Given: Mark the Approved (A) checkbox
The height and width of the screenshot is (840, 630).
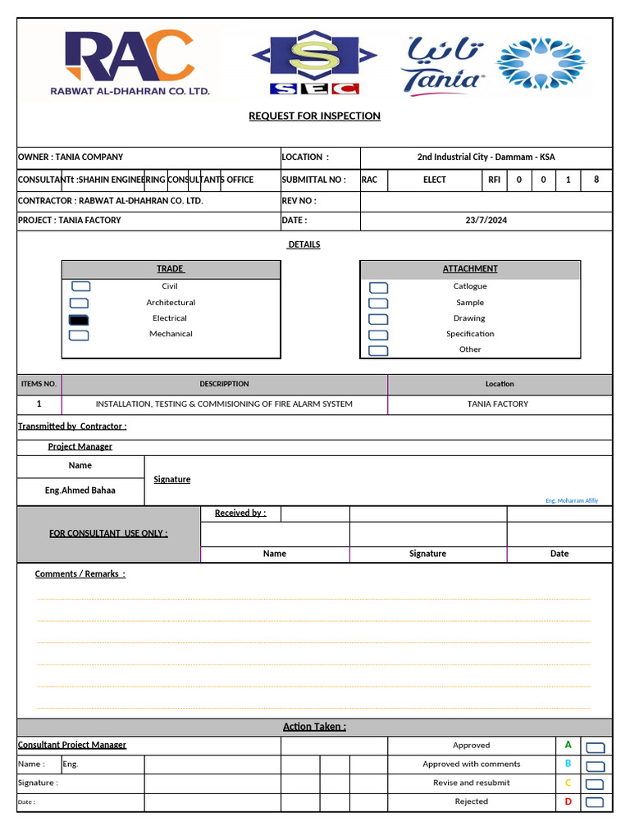Looking at the screenshot, I should pos(596,748).
